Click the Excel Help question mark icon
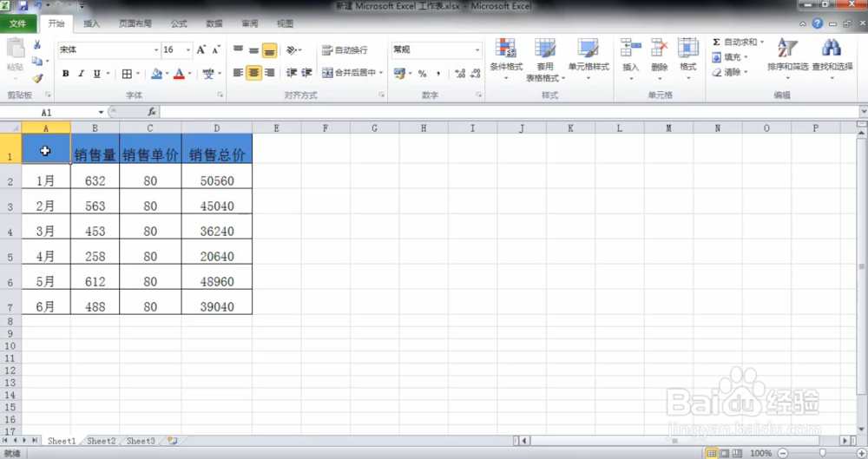The width and height of the screenshot is (868, 459). pos(818,23)
